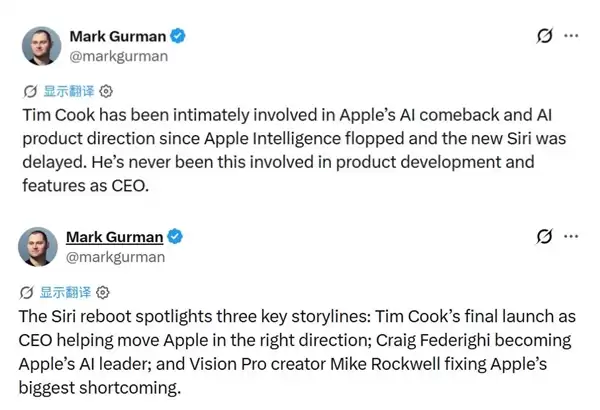Viewport: 600px width, 410px height.
Task: Open translation settings gear in second tweet
Action: [x=103, y=292]
